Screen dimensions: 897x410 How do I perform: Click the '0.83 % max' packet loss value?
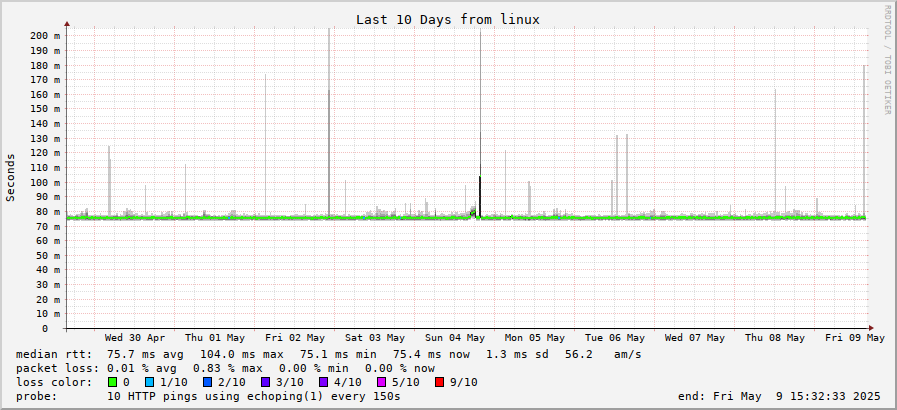pos(228,368)
